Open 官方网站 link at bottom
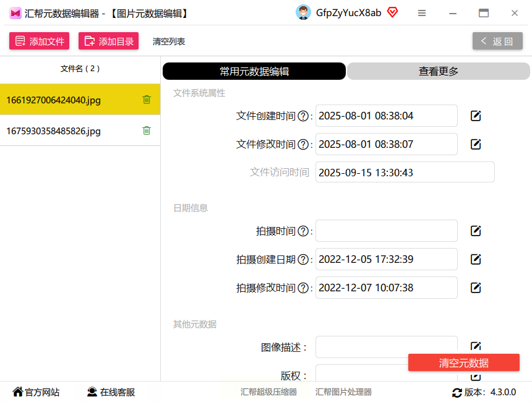 [x=36, y=392]
